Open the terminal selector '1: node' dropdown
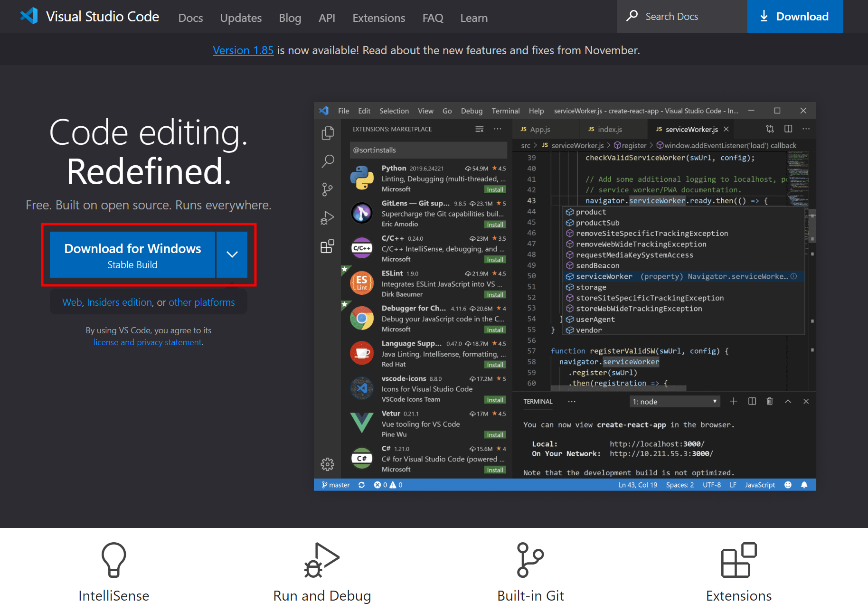Screen dimensions: 868x612 (675, 402)
